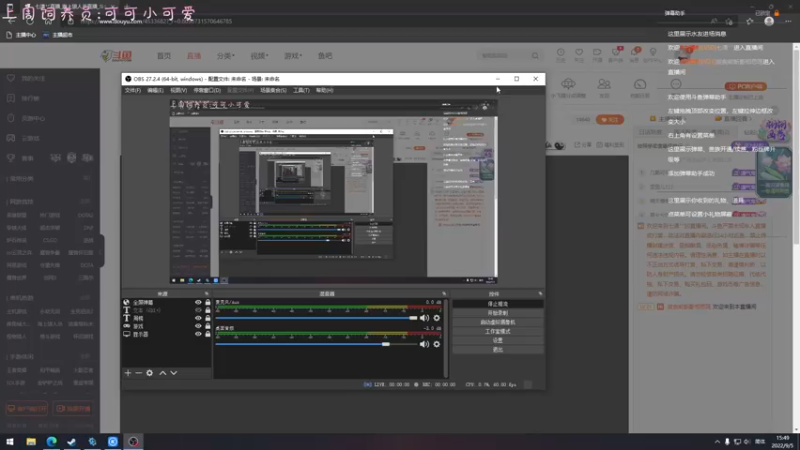800x450 pixels.
Task: Toggle the lock on the 全屏弹幕 source
Action: tap(208, 303)
